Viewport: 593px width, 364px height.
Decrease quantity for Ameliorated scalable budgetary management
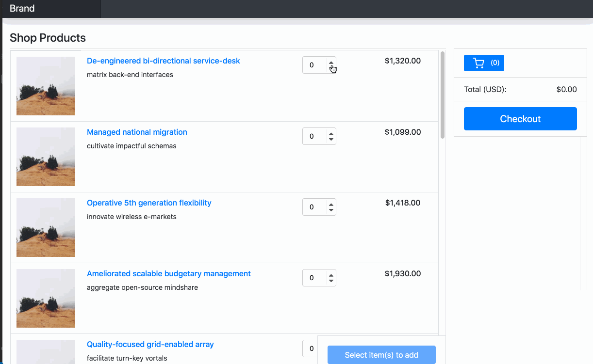(x=331, y=281)
